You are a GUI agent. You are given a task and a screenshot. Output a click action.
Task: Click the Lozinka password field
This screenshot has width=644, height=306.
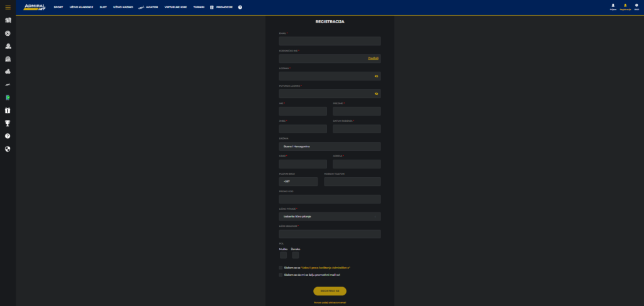tap(330, 76)
